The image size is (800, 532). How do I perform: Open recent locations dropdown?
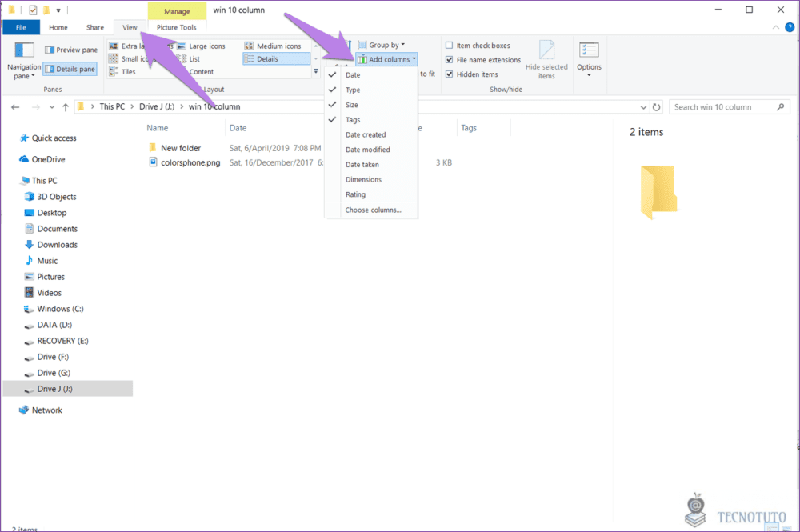[x=51, y=107]
